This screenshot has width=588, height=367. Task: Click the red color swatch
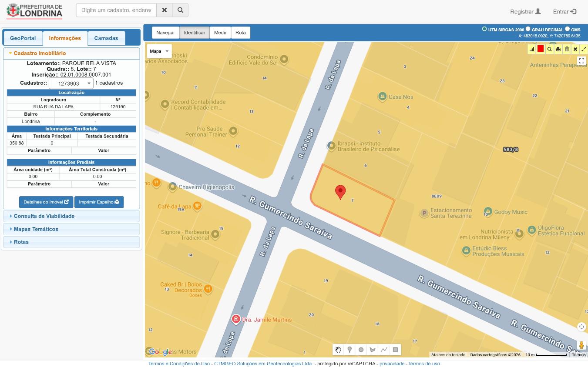coord(541,49)
